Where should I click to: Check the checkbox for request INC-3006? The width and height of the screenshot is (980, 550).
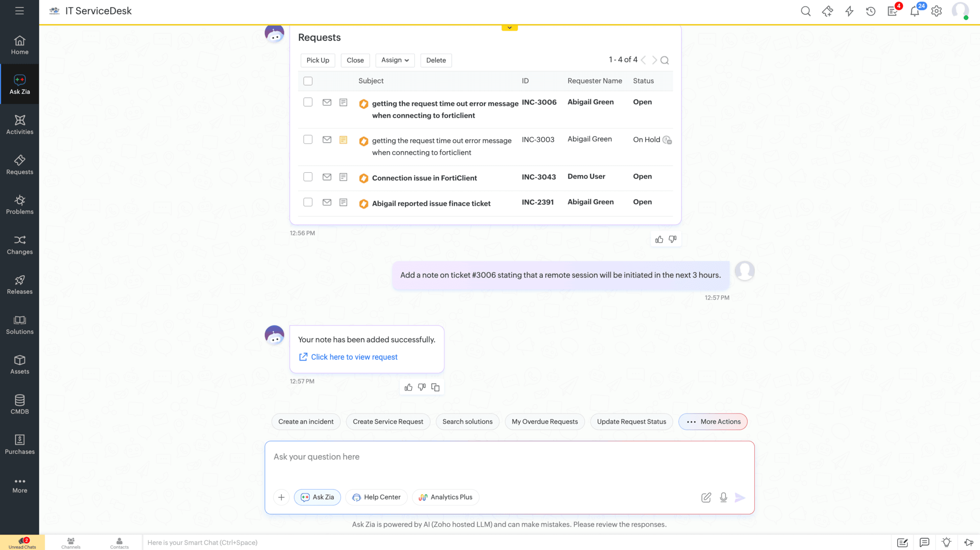pyautogui.click(x=308, y=102)
